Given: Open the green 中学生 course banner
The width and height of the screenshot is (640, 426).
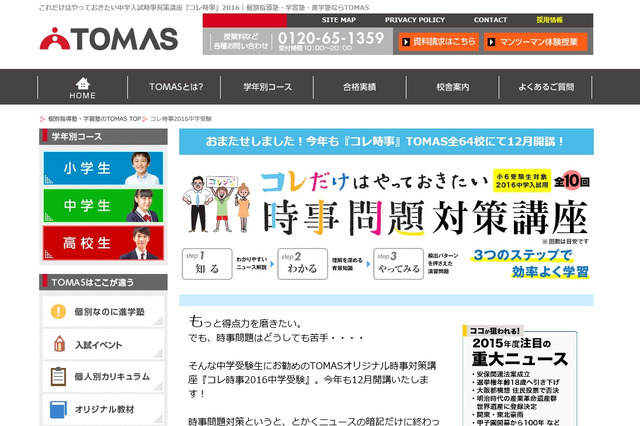Looking at the screenshot, I should [103, 205].
